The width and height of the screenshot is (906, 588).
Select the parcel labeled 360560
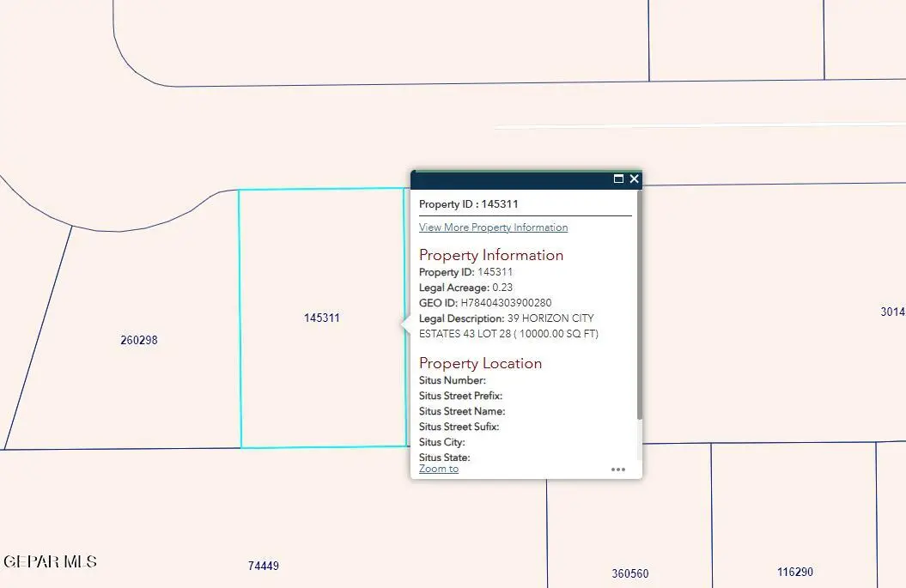[630, 573]
